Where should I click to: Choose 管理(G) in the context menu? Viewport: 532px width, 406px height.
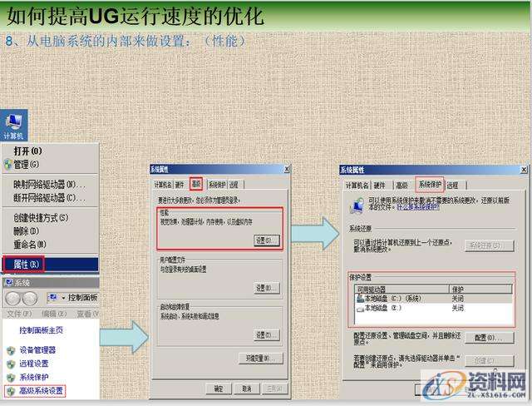tap(27, 165)
